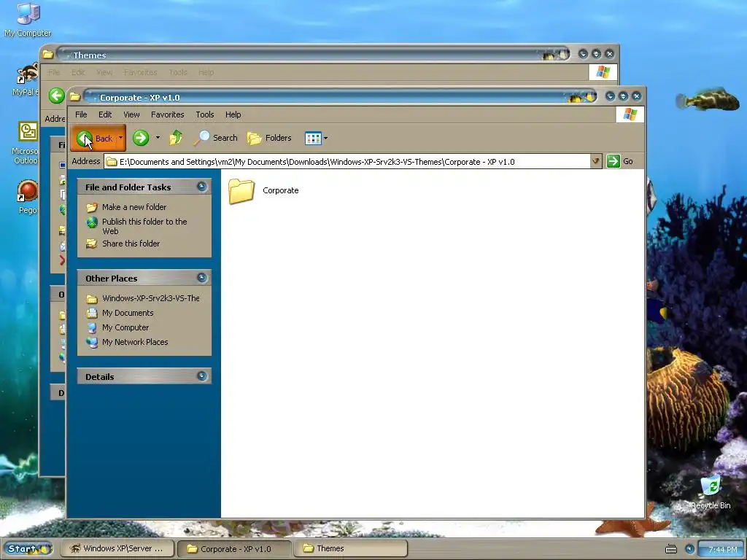747x560 pixels.
Task: Go up one folder level
Action: [176, 138]
